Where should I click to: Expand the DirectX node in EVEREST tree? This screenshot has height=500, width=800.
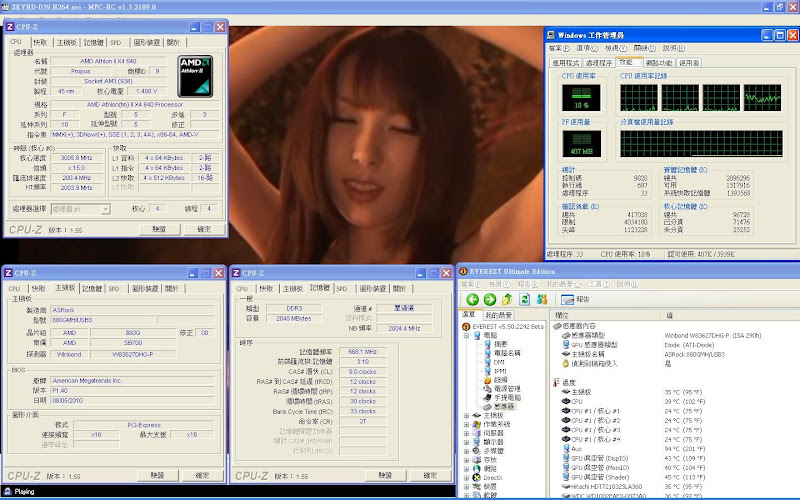click(x=466, y=478)
